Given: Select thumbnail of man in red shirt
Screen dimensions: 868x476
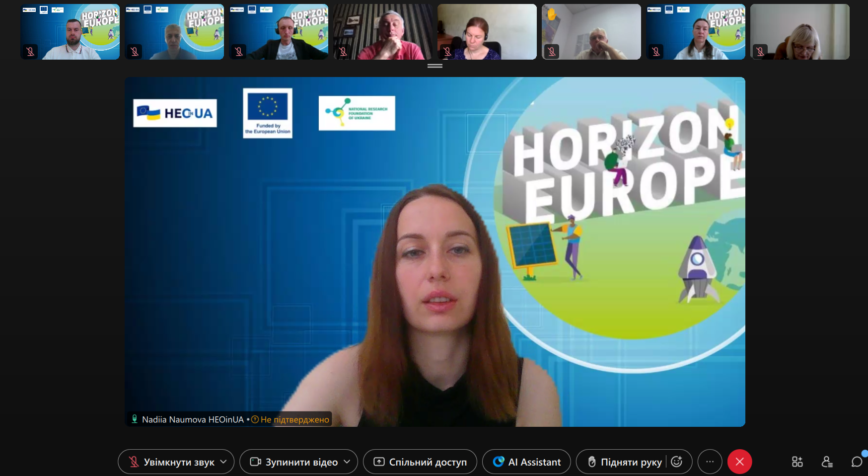Looking at the screenshot, I should pyautogui.click(x=383, y=32).
